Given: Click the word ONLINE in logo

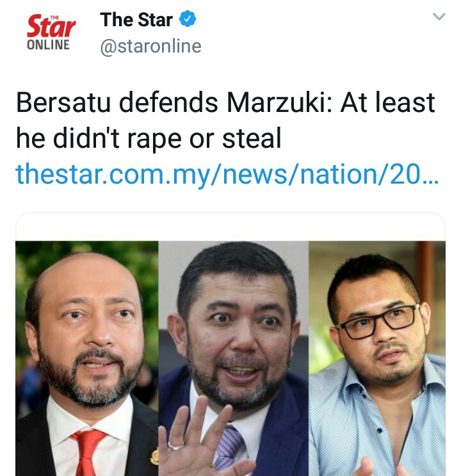Looking at the screenshot, I should click(x=48, y=45).
